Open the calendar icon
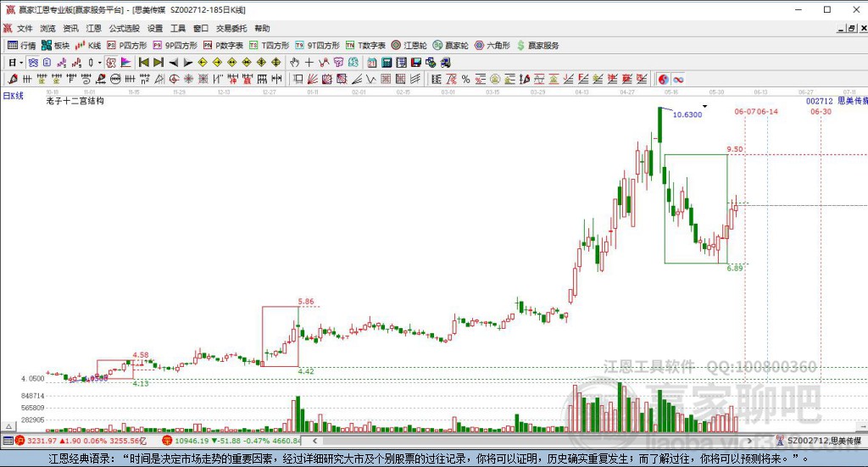868x467 pixels. [372, 63]
